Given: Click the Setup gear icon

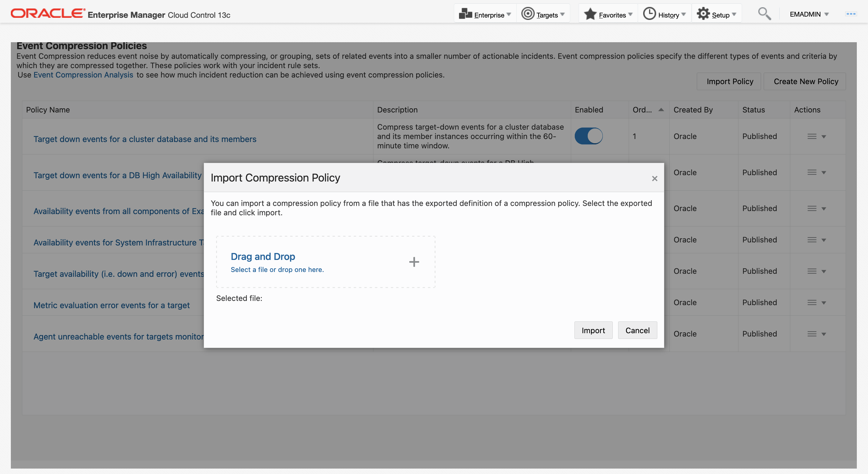Looking at the screenshot, I should [x=703, y=14].
